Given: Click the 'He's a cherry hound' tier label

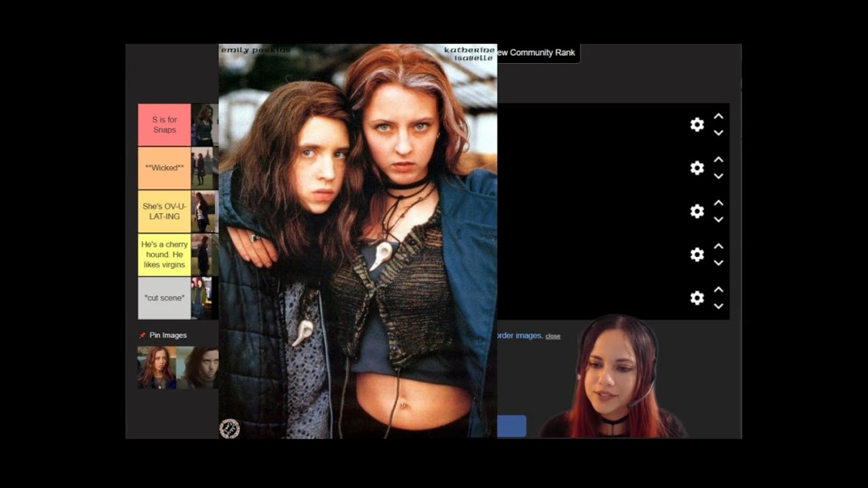Looking at the screenshot, I should click(x=164, y=255).
